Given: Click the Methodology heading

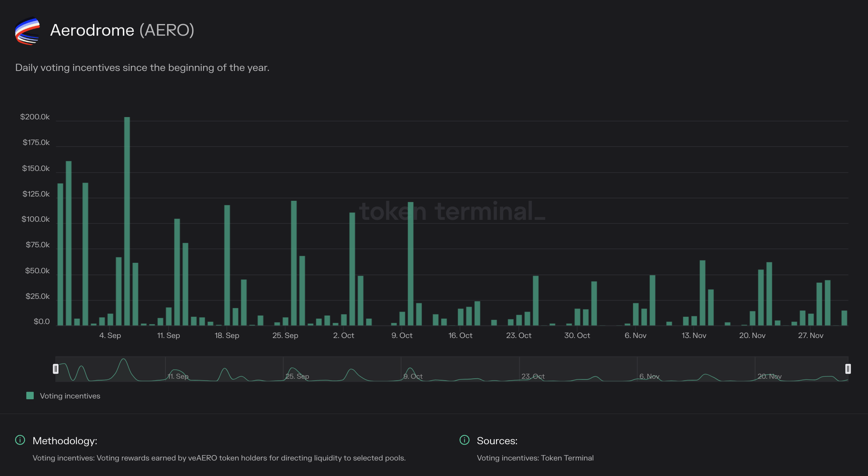Looking at the screenshot, I should [x=65, y=441].
